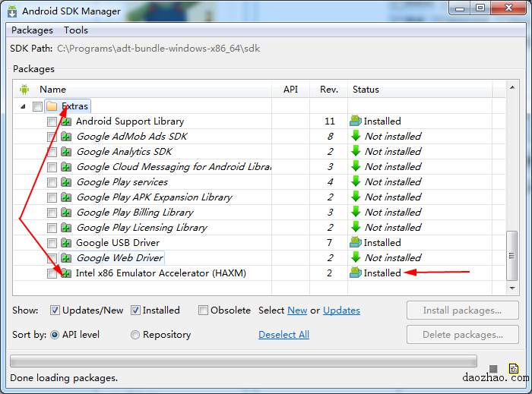Click package icon beside Google Play APK Expansion Library

click(66, 197)
